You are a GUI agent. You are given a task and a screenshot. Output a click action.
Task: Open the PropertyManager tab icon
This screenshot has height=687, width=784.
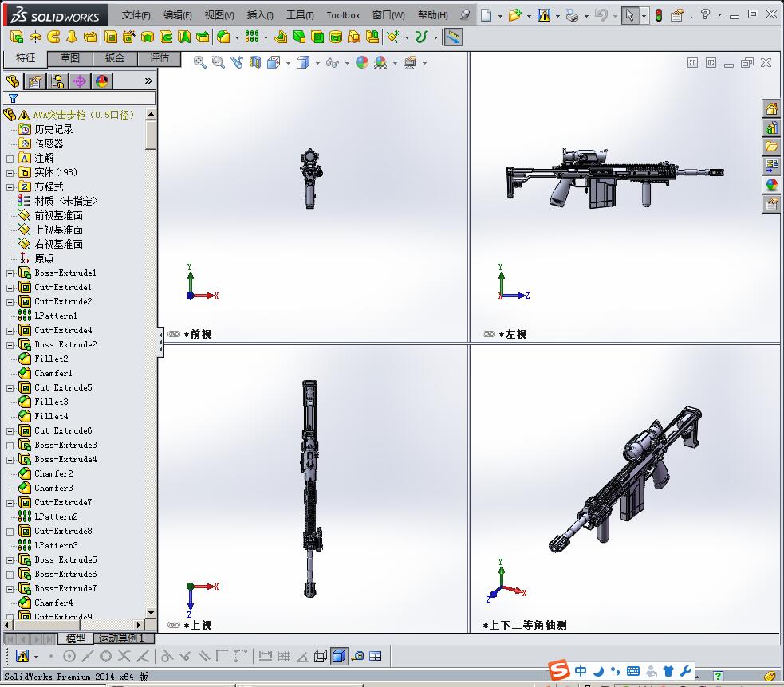(x=35, y=81)
